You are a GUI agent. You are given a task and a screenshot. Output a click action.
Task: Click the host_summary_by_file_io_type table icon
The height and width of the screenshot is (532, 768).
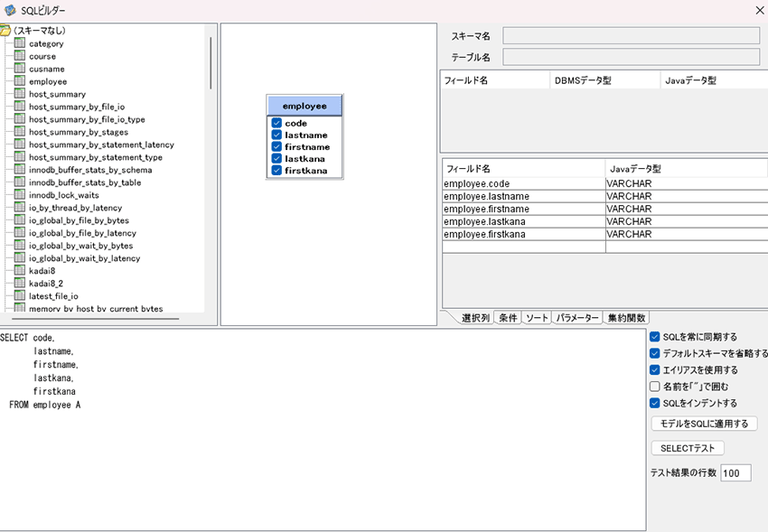[x=20, y=119]
